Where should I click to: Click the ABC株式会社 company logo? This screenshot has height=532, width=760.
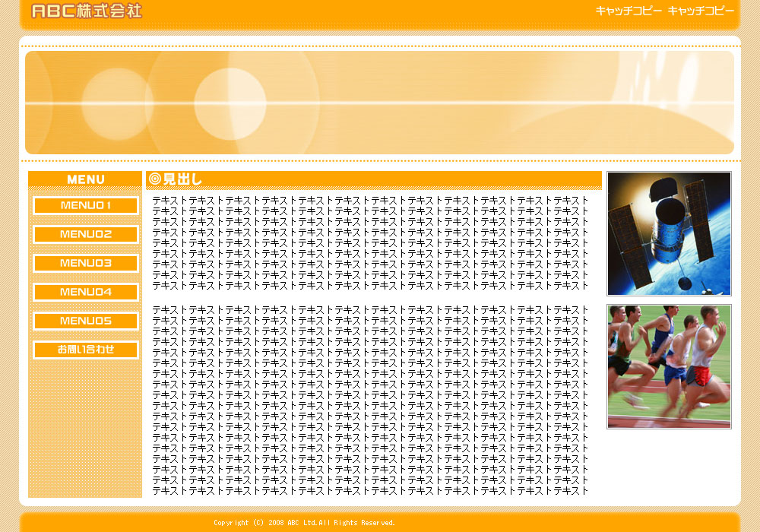[87, 11]
